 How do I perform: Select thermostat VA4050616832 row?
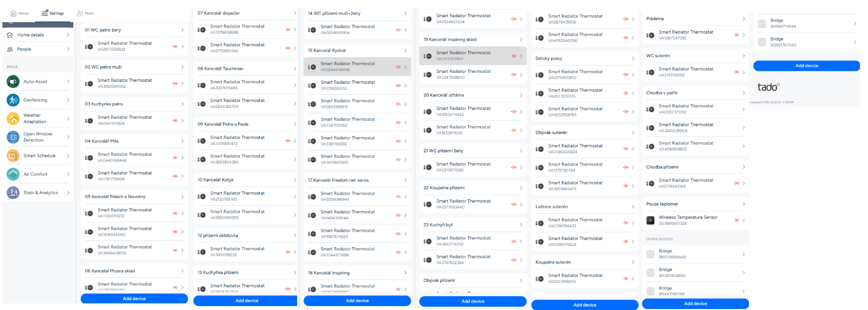695,146
